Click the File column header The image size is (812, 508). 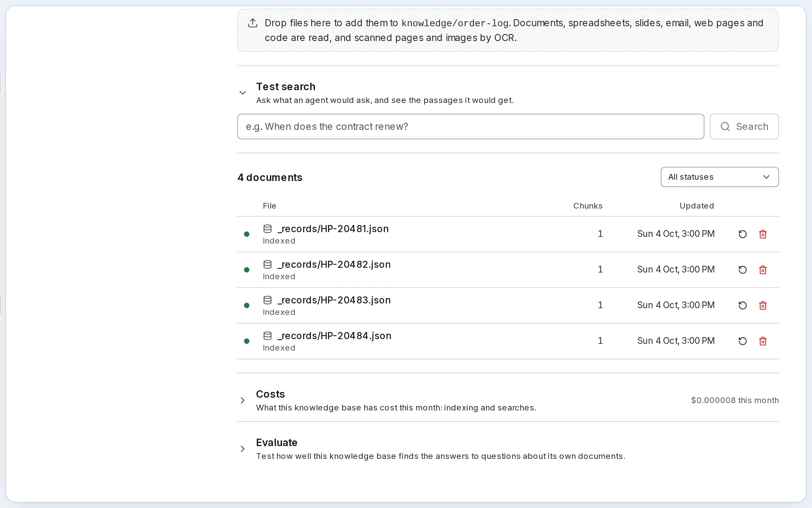click(x=270, y=206)
